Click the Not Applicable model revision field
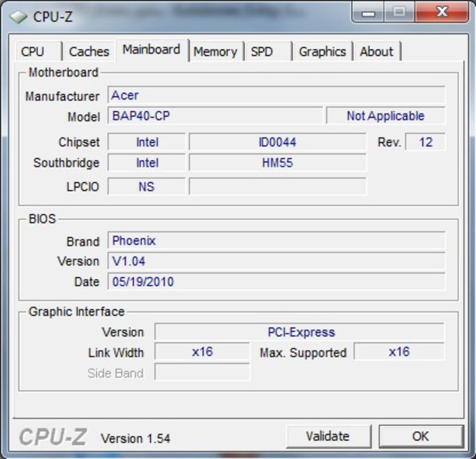476x459 pixels. (x=386, y=116)
